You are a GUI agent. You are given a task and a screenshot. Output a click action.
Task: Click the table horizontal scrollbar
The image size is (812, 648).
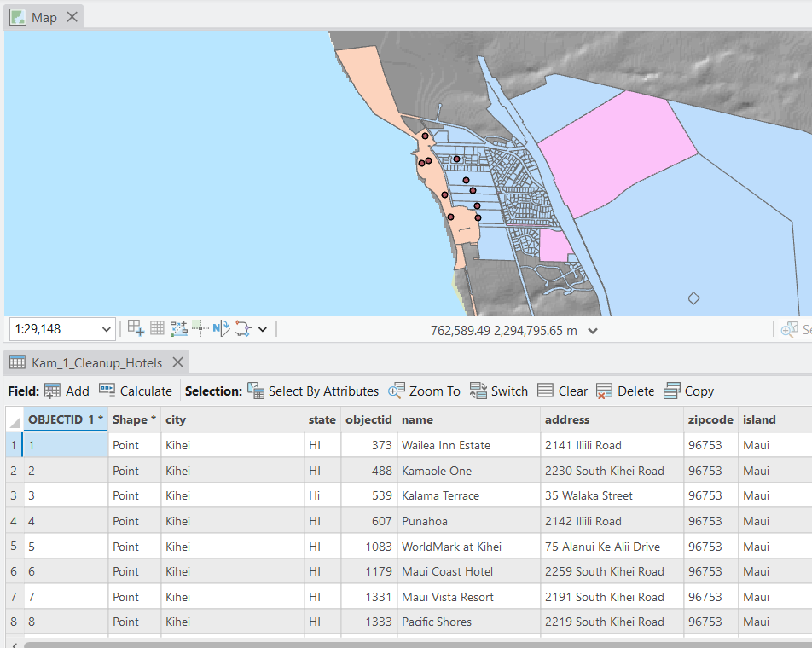point(417,645)
